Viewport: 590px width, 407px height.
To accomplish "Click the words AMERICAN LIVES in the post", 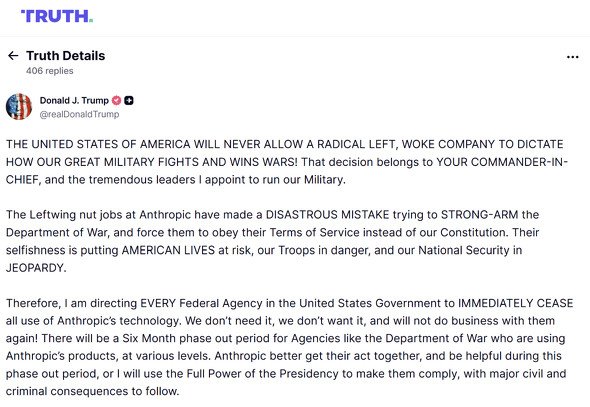I will coord(168,250).
